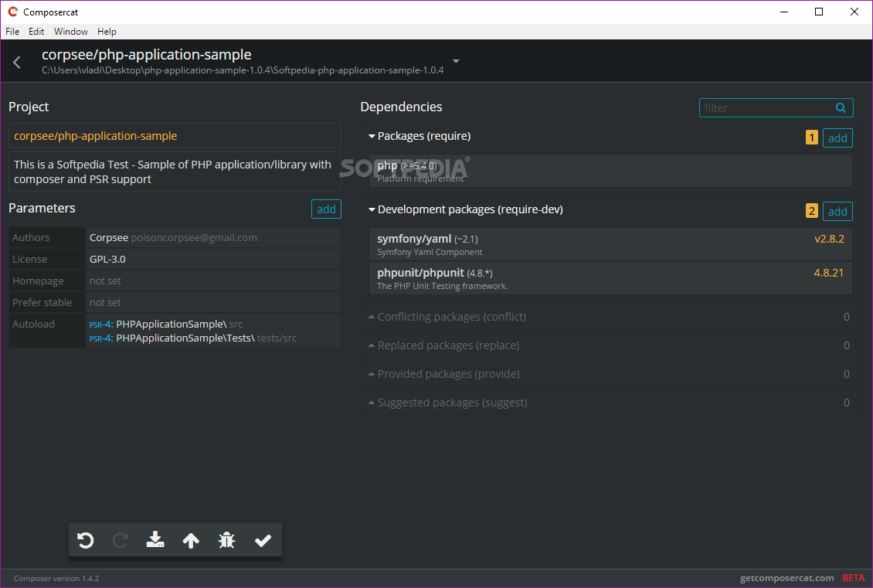Collapse Development packages (require-dev) section
The height and width of the screenshot is (588, 873).
(x=372, y=210)
